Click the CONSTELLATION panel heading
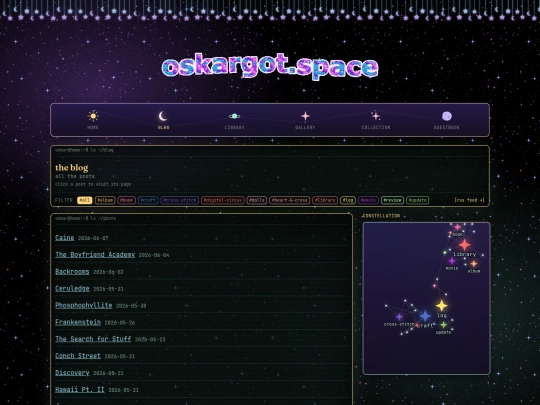This screenshot has width=540, height=405. pos(381,216)
